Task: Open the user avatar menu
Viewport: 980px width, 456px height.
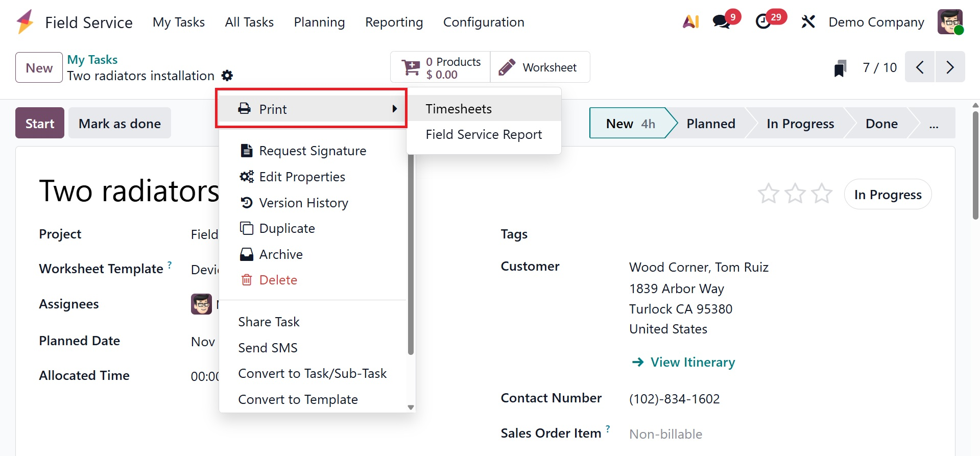Action: pyautogui.click(x=950, y=22)
